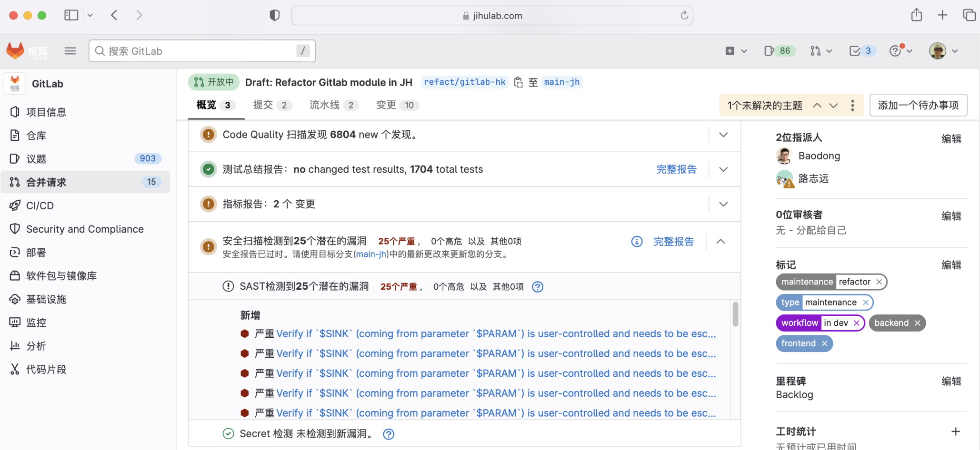
Task: Remove the workflow in dev label
Action: click(856, 323)
